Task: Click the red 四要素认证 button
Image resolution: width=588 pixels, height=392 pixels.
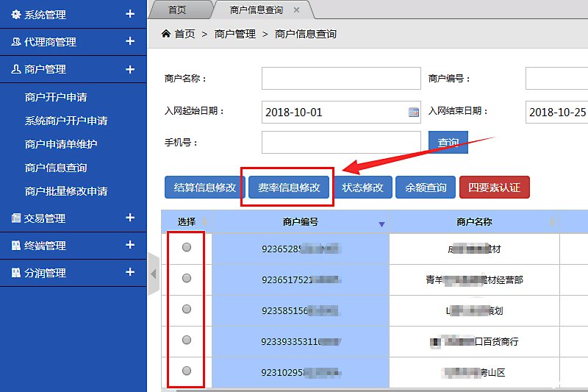Action: point(494,188)
